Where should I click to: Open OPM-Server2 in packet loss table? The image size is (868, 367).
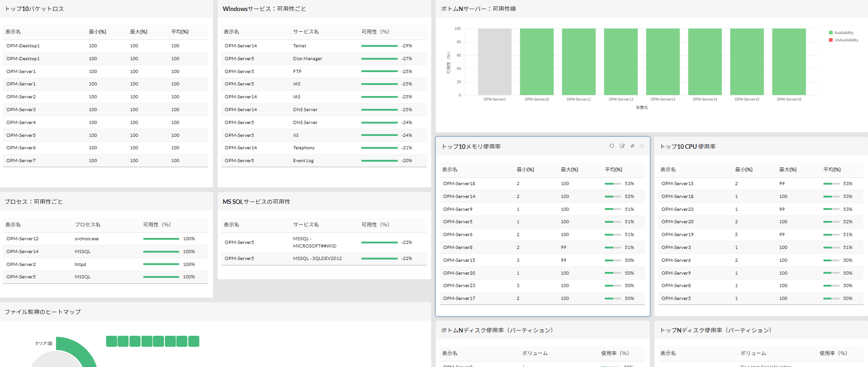click(x=21, y=97)
